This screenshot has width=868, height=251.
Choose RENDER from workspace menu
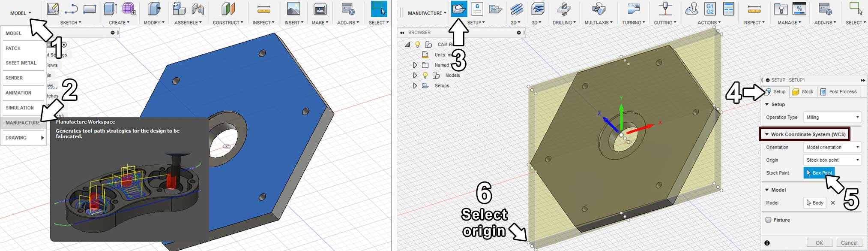point(14,78)
